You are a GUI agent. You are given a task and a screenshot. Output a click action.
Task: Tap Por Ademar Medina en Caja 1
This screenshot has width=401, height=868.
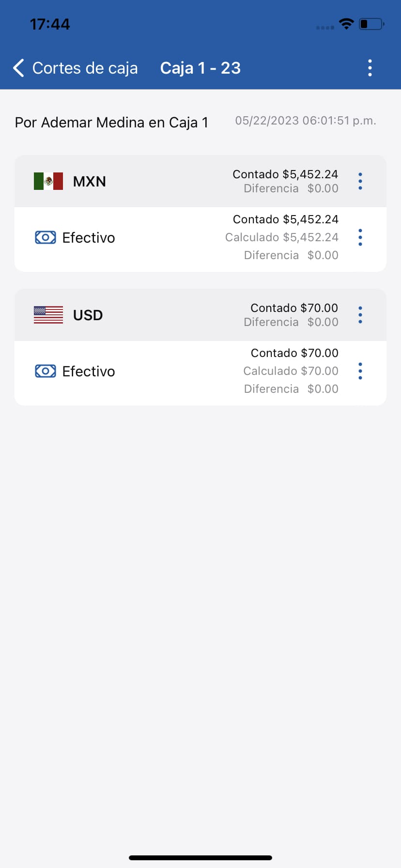pos(111,123)
